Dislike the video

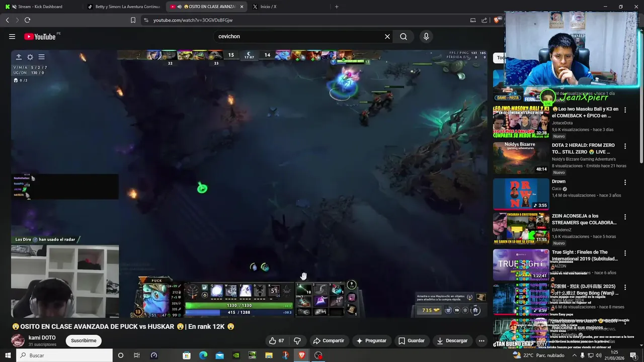pyautogui.click(x=297, y=341)
